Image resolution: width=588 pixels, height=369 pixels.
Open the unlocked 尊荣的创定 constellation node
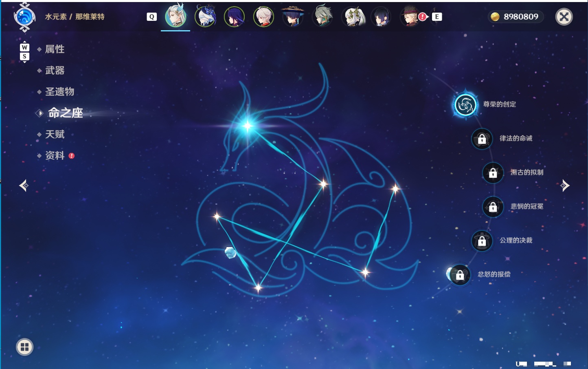[465, 105]
